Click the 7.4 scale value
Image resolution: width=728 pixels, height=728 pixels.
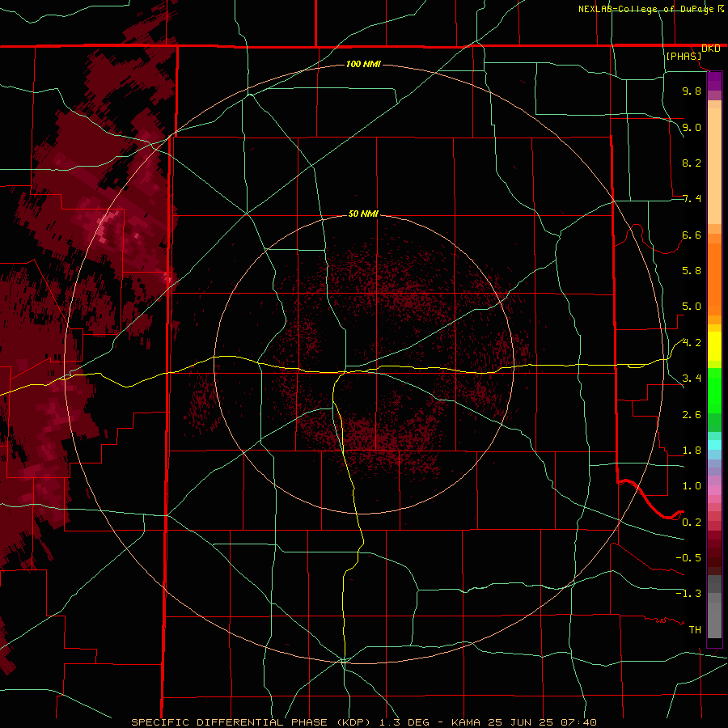coord(692,199)
